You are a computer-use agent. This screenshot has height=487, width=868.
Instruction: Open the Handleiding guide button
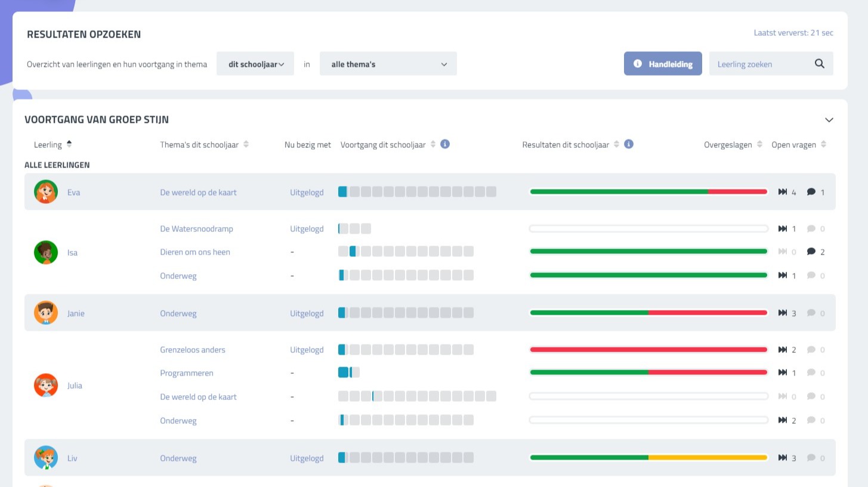663,64
